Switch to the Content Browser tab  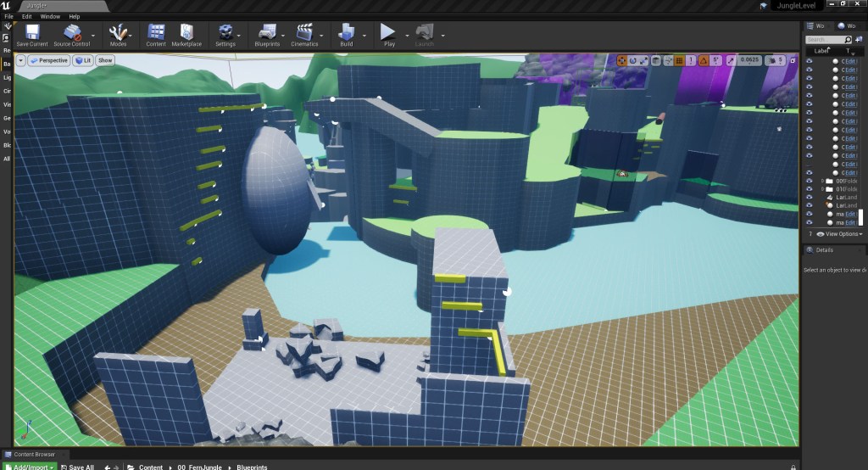point(34,455)
